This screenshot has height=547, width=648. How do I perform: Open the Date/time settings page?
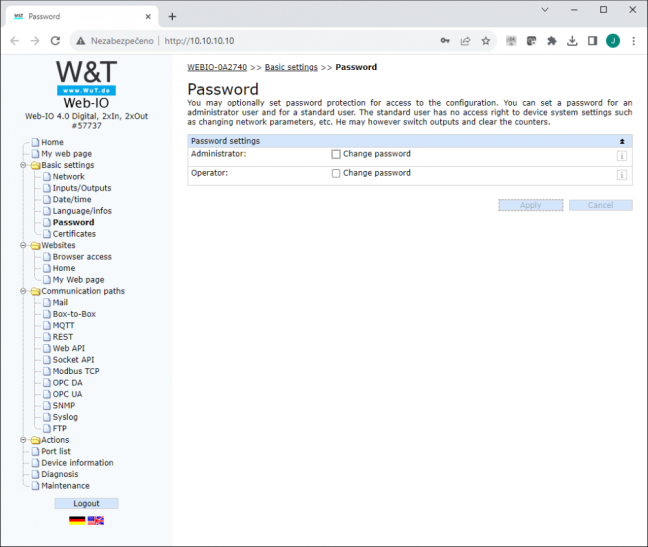pos(71,200)
